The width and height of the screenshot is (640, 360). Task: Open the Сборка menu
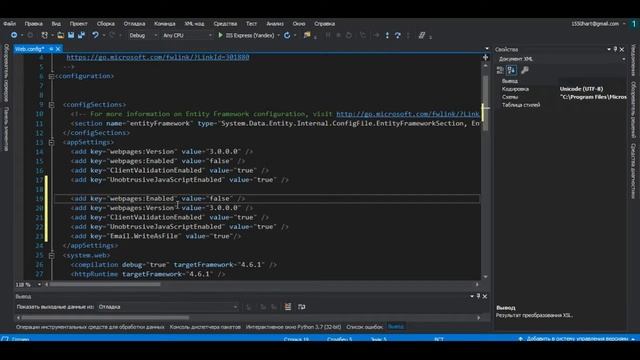click(106, 24)
